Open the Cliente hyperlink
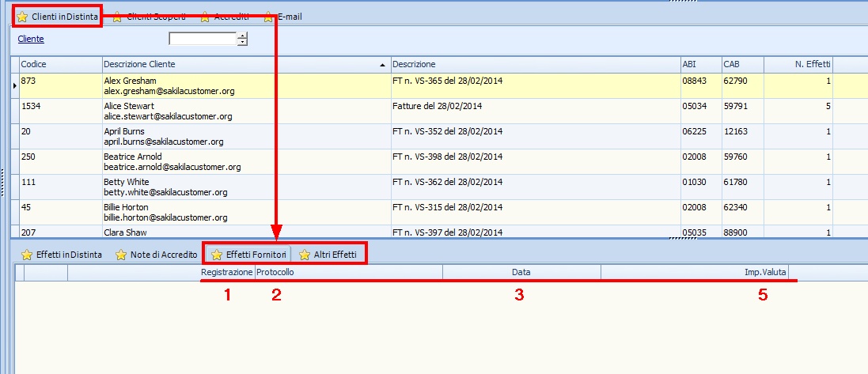 (31, 39)
